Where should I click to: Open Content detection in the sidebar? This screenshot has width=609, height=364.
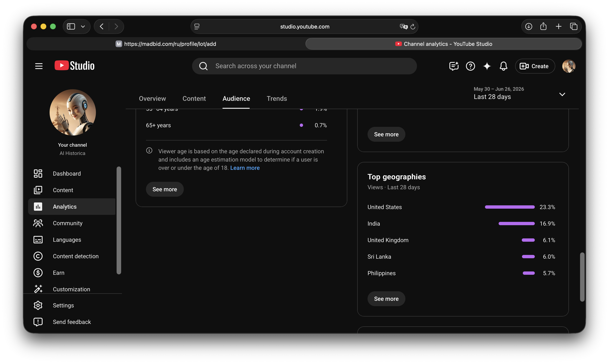coord(72,256)
